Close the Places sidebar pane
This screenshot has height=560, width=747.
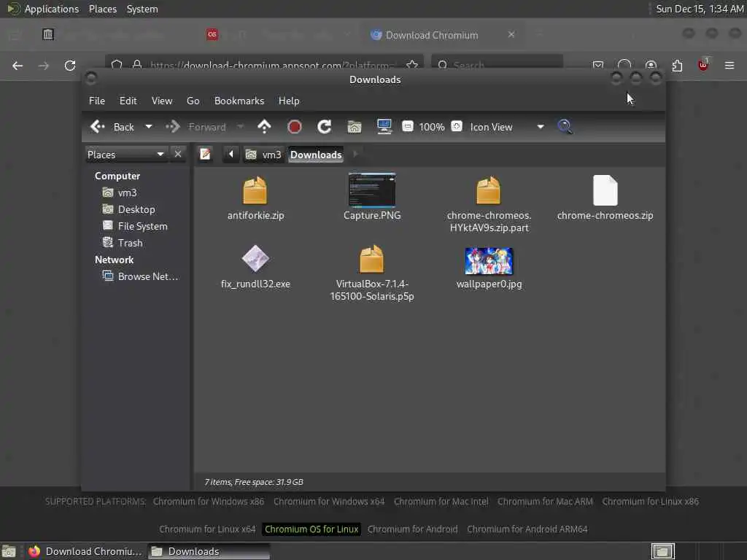click(178, 155)
